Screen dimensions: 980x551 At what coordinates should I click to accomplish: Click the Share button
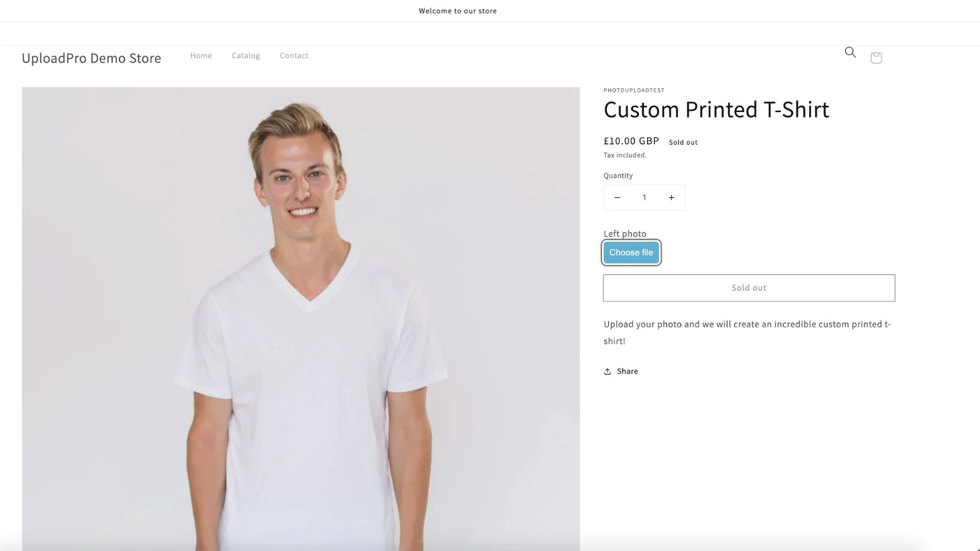coord(621,371)
